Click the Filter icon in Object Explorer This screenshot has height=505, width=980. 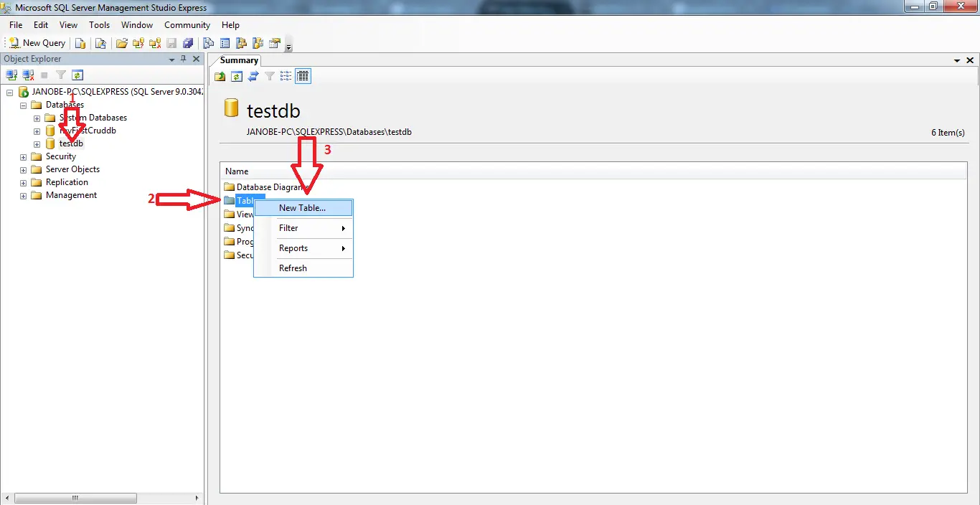point(61,75)
